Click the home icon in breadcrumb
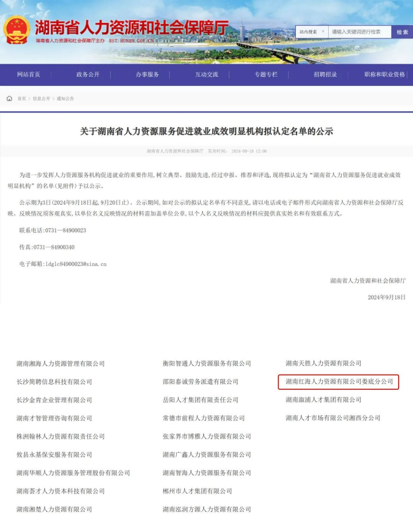Screen dimensions: 413x532 (x=10, y=99)
